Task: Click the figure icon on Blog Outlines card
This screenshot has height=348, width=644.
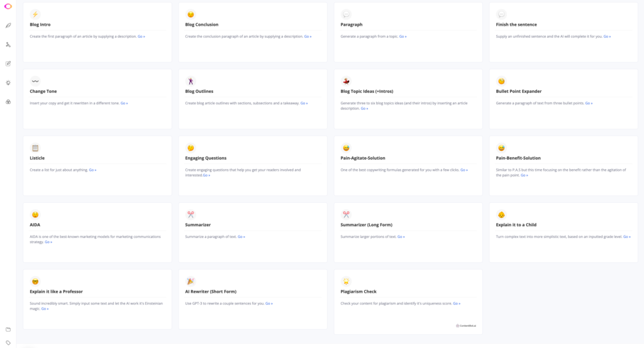Action: coord(191,81)
